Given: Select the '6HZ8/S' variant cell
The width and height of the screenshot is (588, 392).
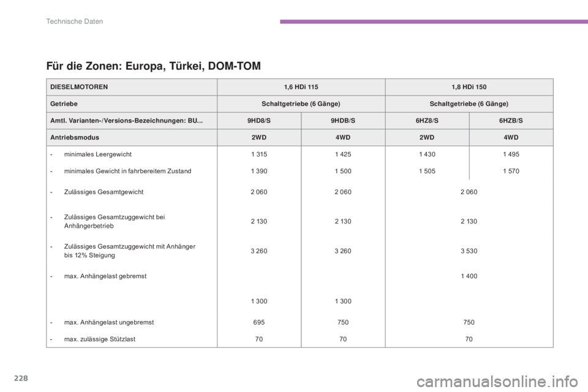Looking at the screenshot, I should tap(427, 121).
